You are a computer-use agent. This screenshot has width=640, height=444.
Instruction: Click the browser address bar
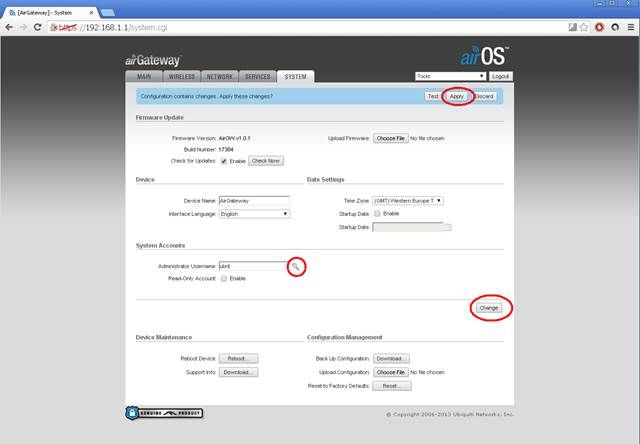[x=306, y=27]
